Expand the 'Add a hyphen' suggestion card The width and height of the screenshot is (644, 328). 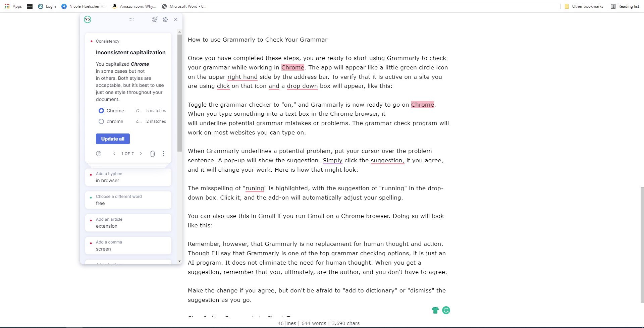click(128, 177)
